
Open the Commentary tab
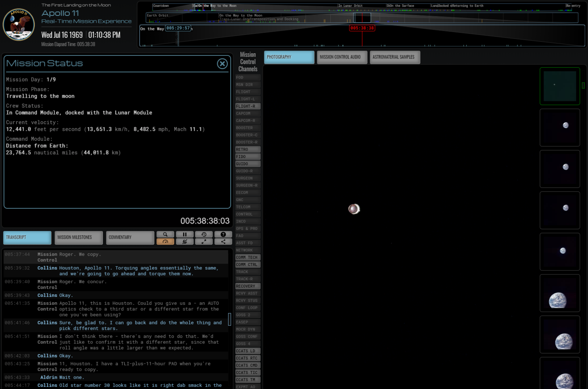coord(130,238)
